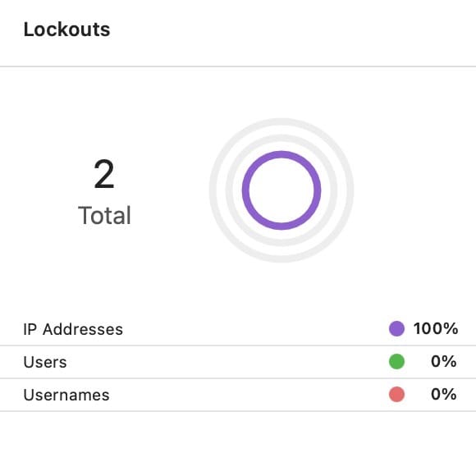The width and height of the screenshot is (476, 453).
Task: Click the 0% value for Users
Action: [x=443, y=361]
